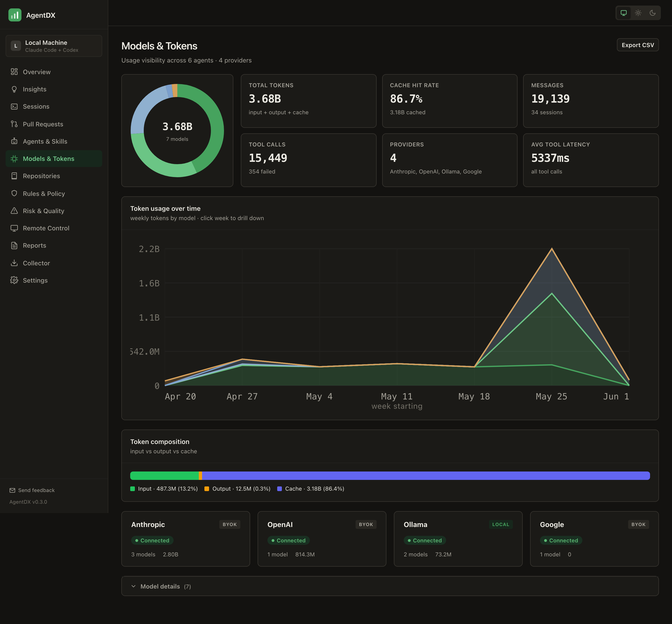
Task: Switch to dark theme moon icon
Action: point(653,13)
